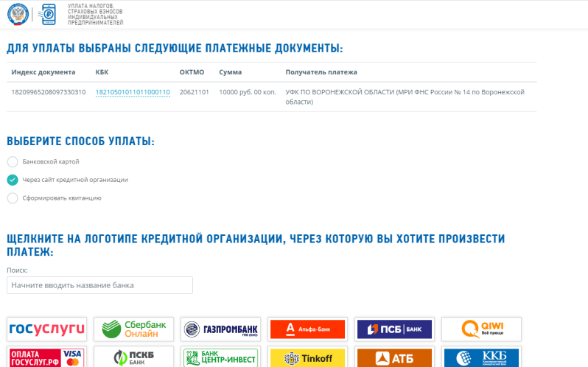Click the Поиск: label
The width and height of the screenshot is (588, 367).
pyautogui.click(x=17, y=270)
